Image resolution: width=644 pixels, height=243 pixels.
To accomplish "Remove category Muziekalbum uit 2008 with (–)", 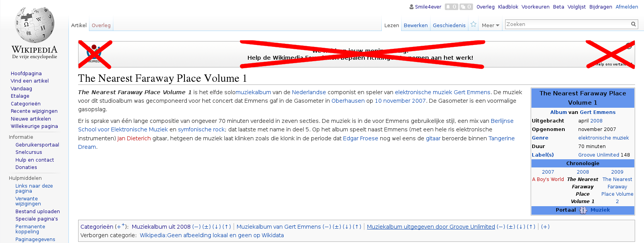I will [196, 227].
